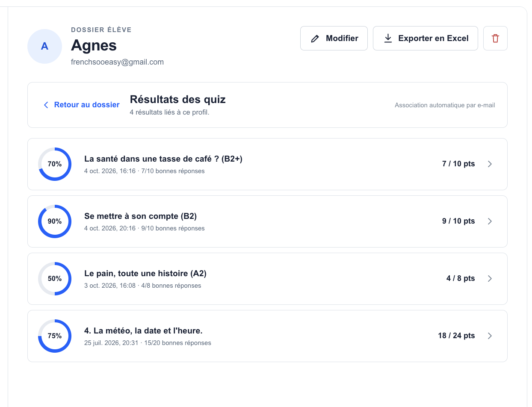The image size is (532, 407).
Task: Click the 7 / 10 pts score
Action: [458, 164]
